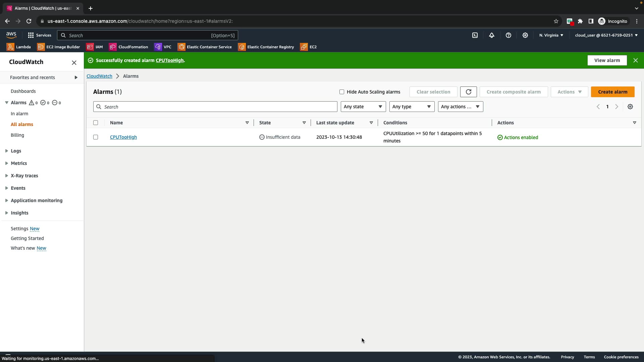The width and height of the screenshot is (644, 362).
Task: Open Dashboards in the sidebar
Action: tap(23, 91)
